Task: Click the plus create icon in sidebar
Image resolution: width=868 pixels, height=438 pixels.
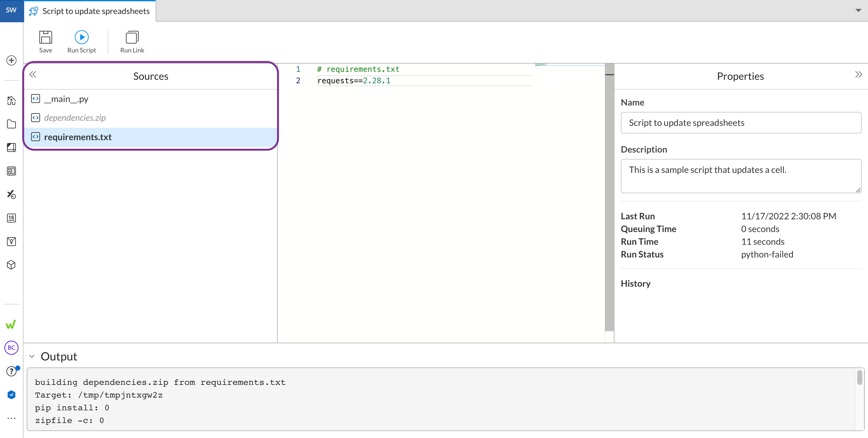Action: point(11,60)
